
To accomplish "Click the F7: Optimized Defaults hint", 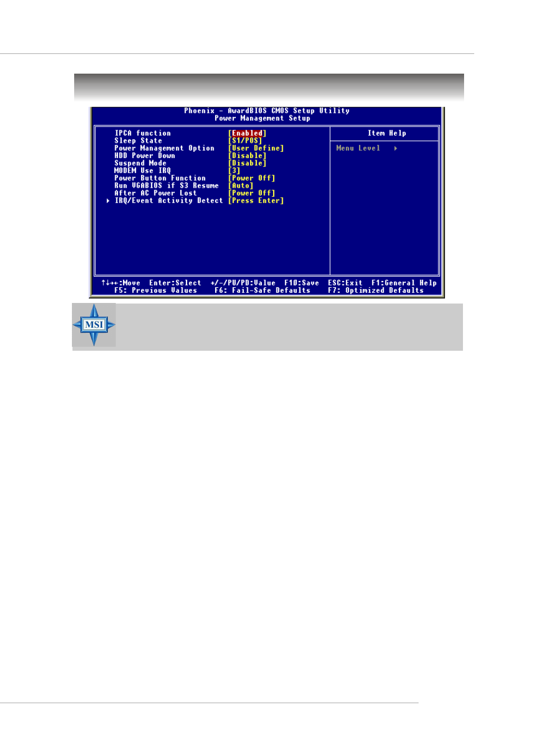I will pyautogui.click(x=376, y=291).
